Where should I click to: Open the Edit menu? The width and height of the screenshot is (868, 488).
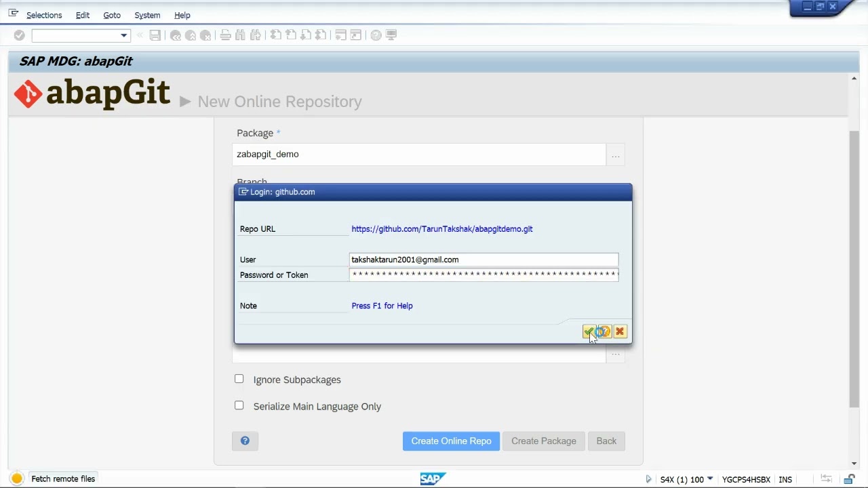pos(83,15)
